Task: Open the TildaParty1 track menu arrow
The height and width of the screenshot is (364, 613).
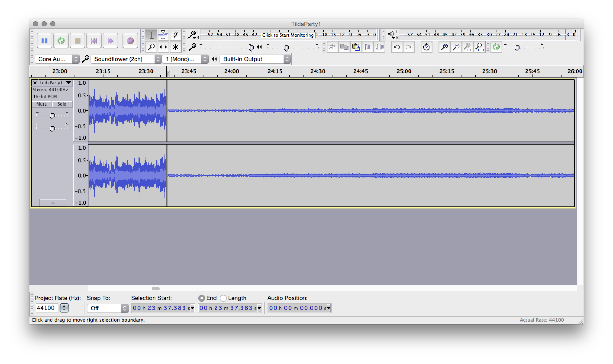Action: (x=69, y=83)
